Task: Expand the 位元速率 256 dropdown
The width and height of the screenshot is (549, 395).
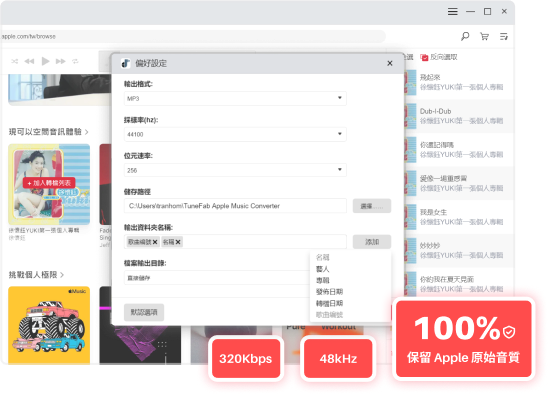Action: (x=235, y=170)
